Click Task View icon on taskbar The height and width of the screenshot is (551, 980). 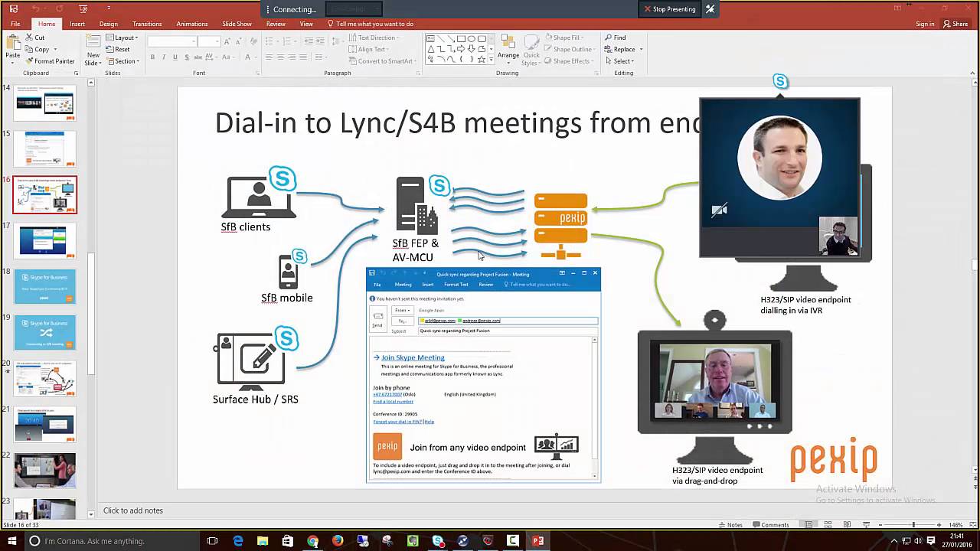(x=213, y=541)
